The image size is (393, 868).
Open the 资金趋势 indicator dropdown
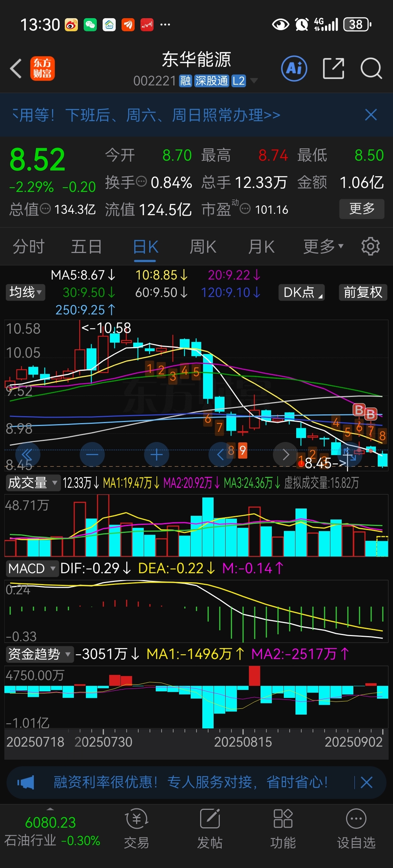[x=39, y=654]
